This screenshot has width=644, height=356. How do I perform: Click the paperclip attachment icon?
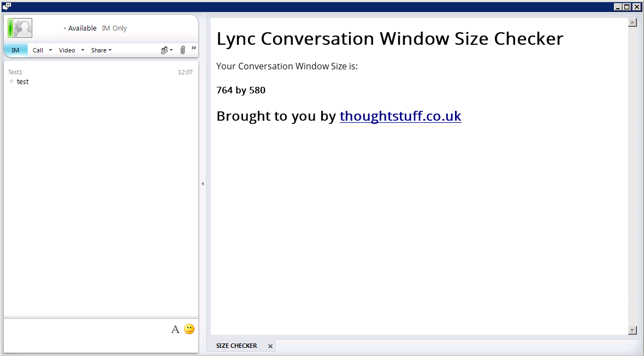(x=183, y=50)
